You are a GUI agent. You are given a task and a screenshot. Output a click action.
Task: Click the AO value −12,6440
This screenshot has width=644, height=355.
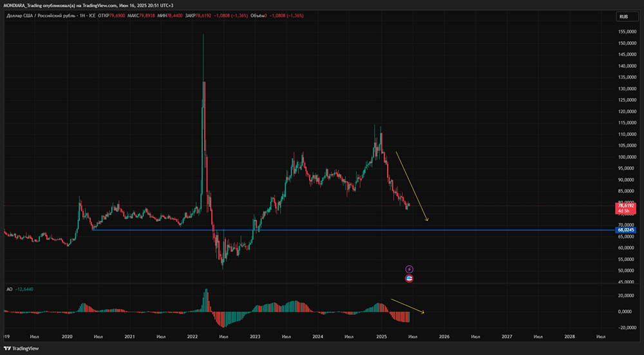pos(24,289)
